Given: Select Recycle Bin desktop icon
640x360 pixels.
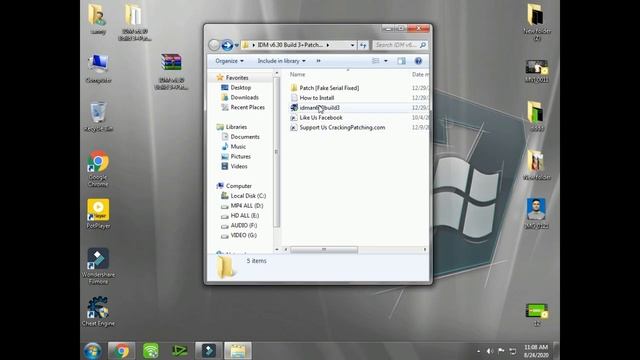Looking at the screenshot, I should 98,117.
